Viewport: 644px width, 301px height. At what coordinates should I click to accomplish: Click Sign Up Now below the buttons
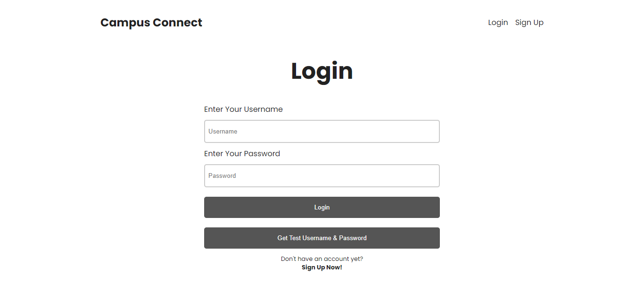coord(322,267)
